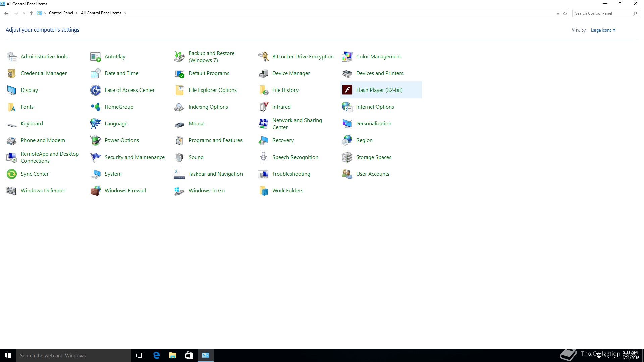The image size is (644, 362).
Task: Open File Explorer Options icon
Action: 179,90
